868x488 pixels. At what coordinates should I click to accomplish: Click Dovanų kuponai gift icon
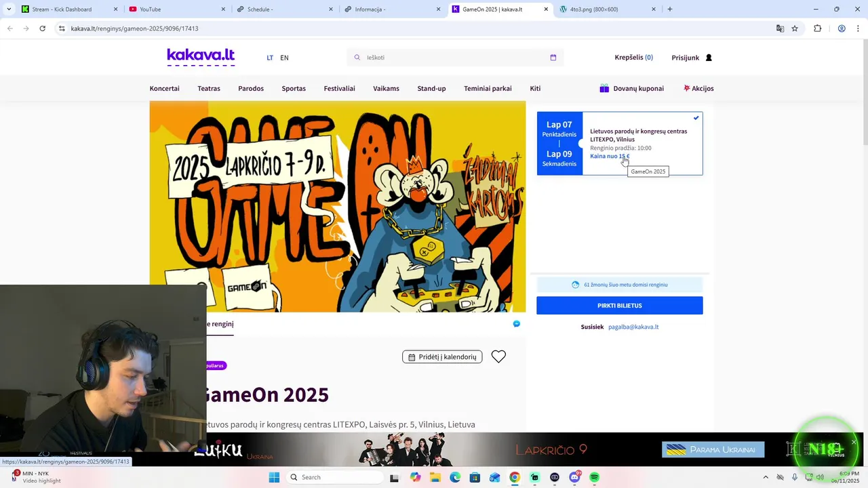[604, 88]
